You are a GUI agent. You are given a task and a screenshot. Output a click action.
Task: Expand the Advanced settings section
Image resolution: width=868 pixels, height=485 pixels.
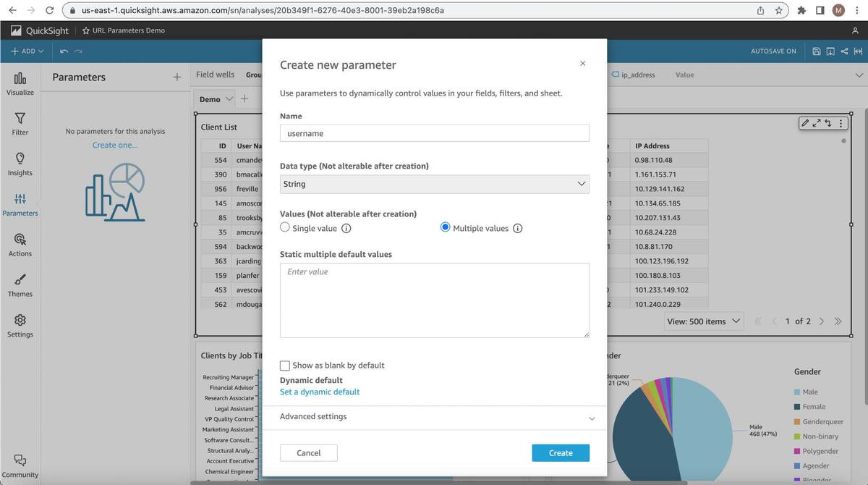tap(434, 417)
